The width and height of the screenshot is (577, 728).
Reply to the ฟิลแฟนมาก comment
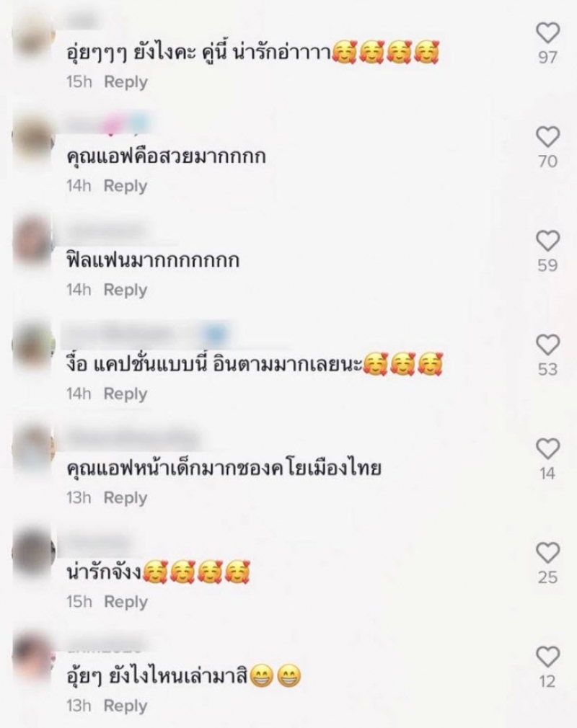click(x=125, y=290)
